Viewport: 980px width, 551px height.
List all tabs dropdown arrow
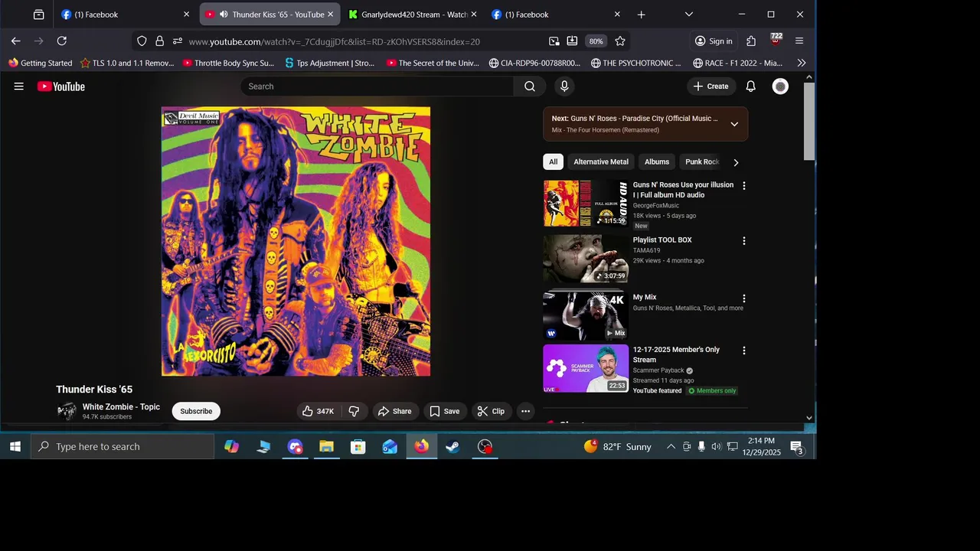click(689, 15)
